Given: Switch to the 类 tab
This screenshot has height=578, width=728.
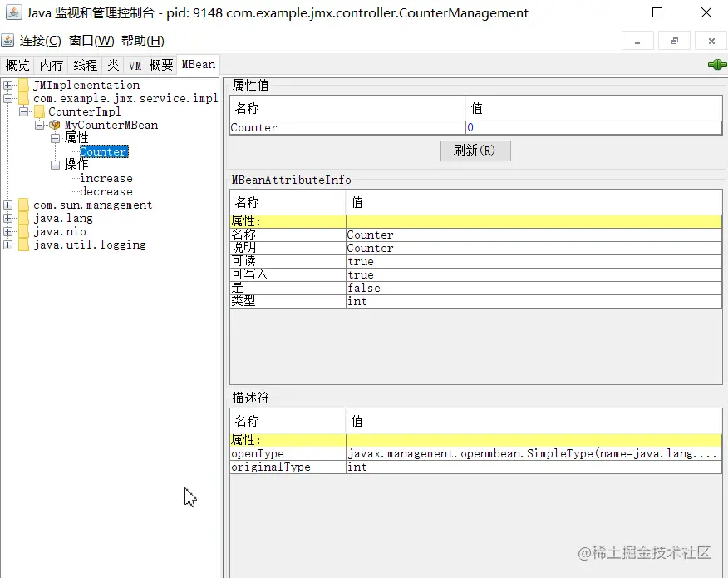Looking at the screenshot, I should (x=113, y=65).
